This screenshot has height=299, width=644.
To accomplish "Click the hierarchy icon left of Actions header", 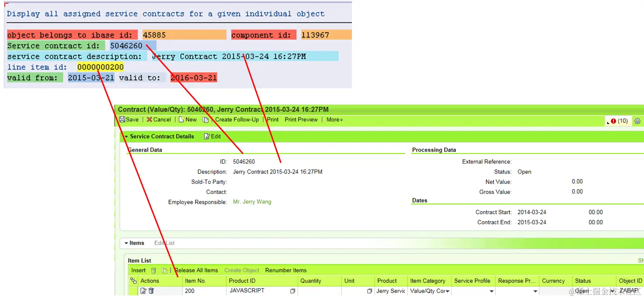I will [133, 281].
